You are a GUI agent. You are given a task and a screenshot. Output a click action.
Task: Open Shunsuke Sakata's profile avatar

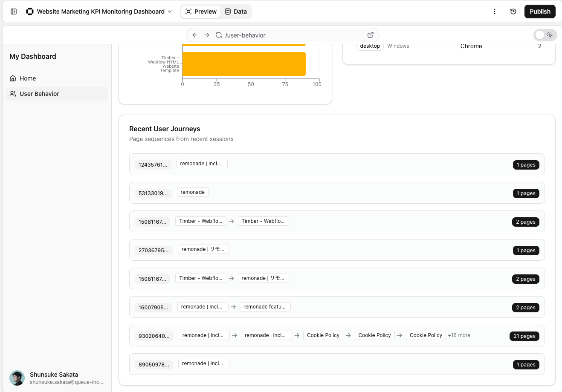(x=17, y=378)
